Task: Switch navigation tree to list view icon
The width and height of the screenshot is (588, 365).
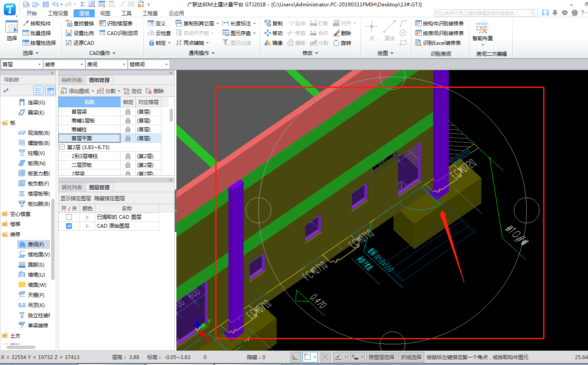Action: click(38, 90)
